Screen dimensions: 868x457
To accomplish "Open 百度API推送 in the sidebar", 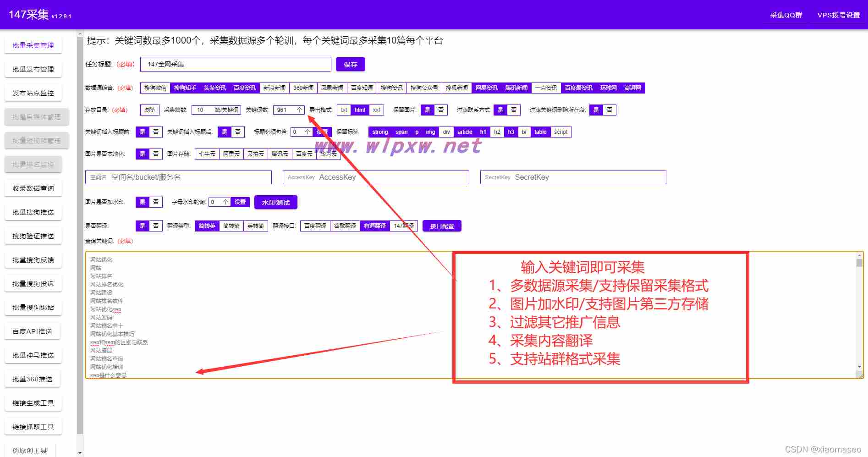I will [x=32, y=331].
